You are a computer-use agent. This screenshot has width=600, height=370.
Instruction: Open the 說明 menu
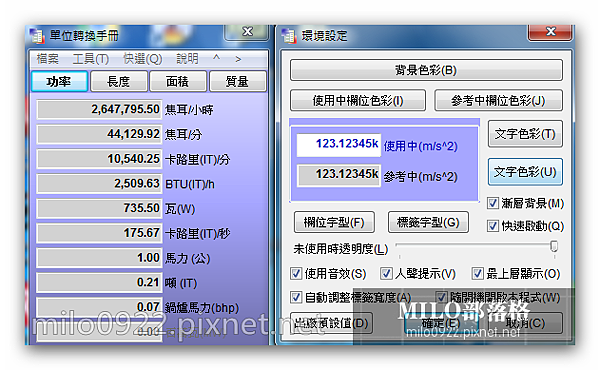[187, 59]
